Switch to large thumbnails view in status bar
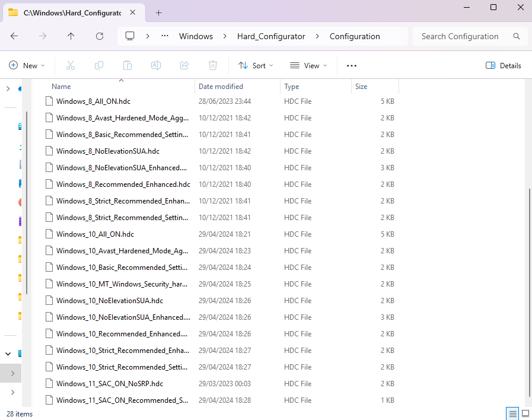The height and width of the screenshot is (420, 532). click(x=525, y=413)
